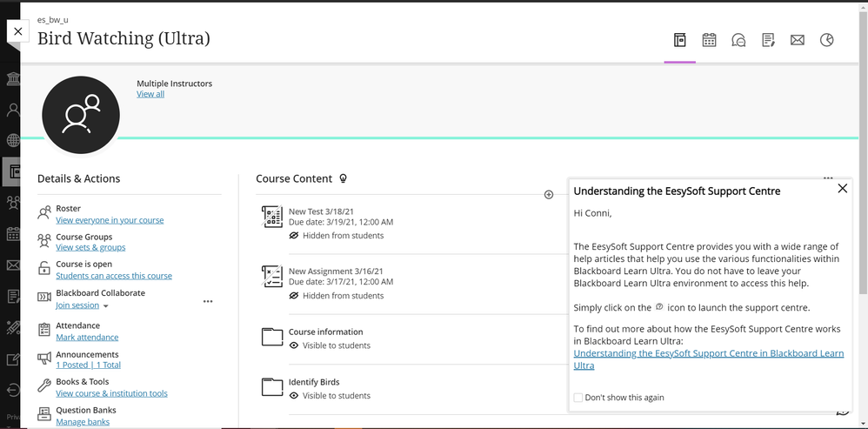The width and height of the screenshot is (868, 429).
Task: Expand the Join session dropdown arrow
Action: coord(106,306)
